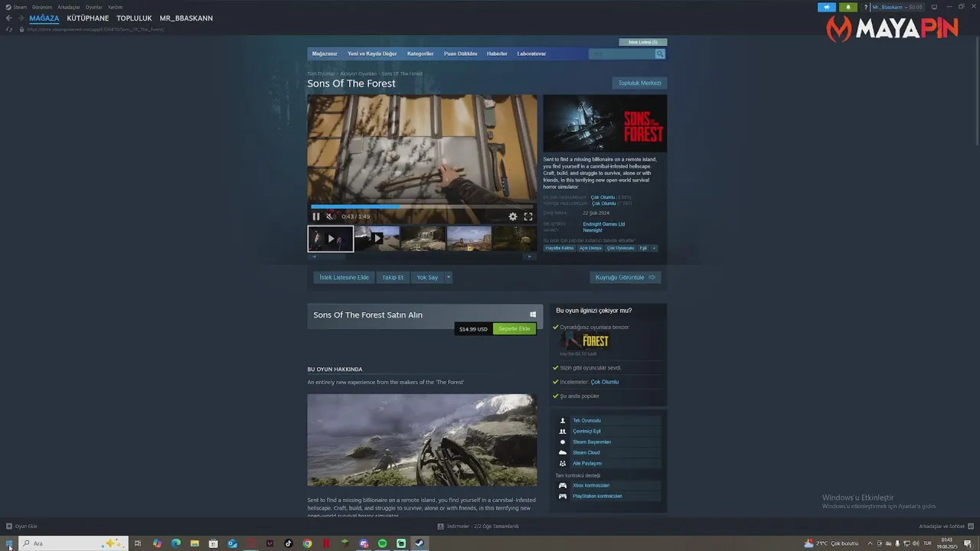
Task: Expand tags with plus button
Action: [x=654, y=248]
